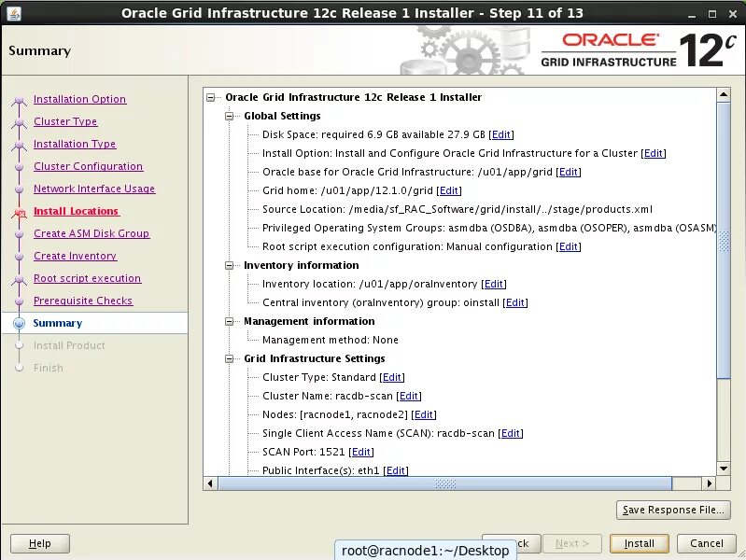Click the Root script execution step marker icon
The width and height of the screenshot is (746, 560).
click(19, 279)
